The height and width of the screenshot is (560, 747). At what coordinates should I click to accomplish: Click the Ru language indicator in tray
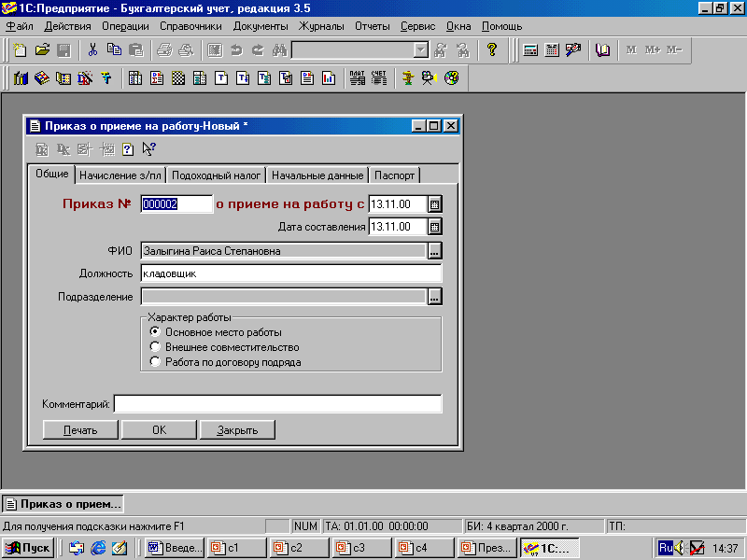665,548
